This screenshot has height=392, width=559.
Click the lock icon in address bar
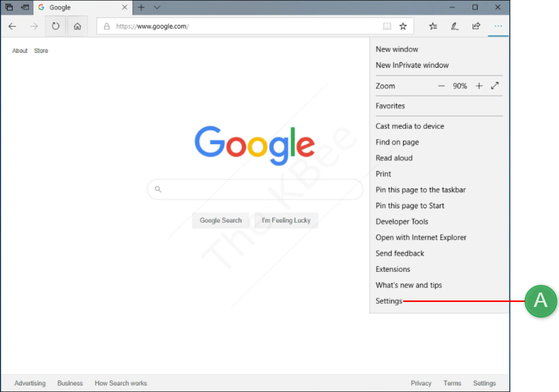(x=106, y=26)
